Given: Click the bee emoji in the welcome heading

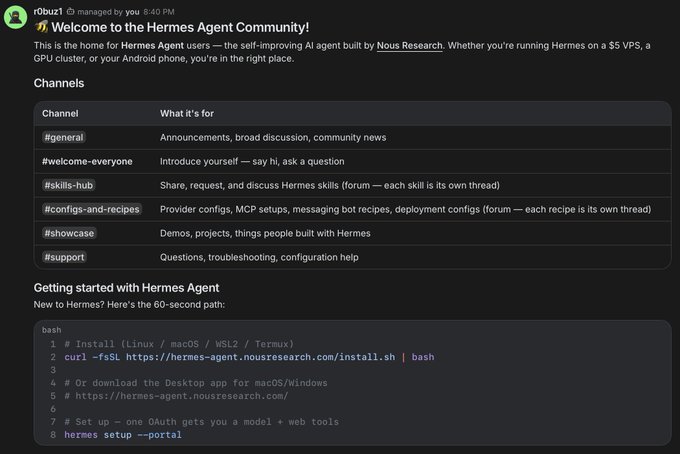Looking at the screenshot, I should 41,27.
